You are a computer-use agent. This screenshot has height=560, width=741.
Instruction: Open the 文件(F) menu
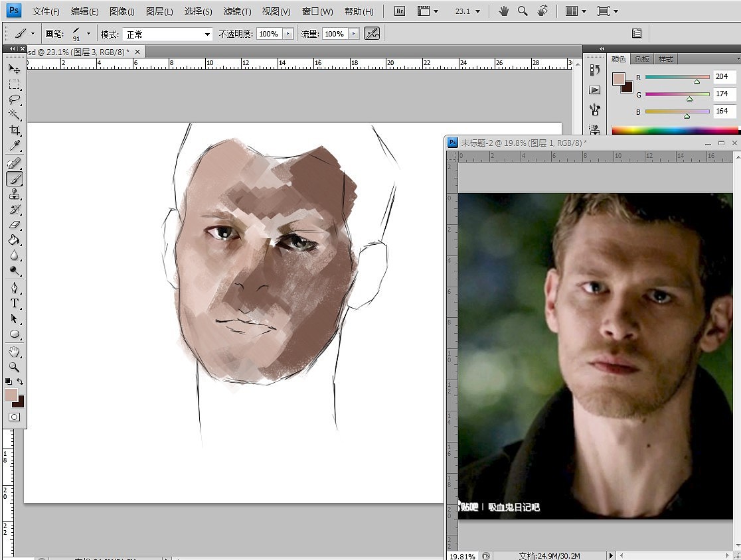[x=46, y=11]
